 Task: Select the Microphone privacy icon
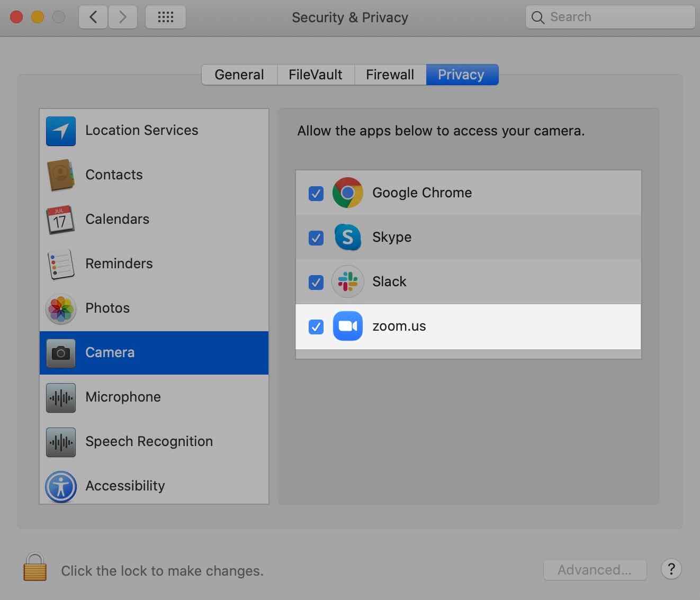pos(60,398)
